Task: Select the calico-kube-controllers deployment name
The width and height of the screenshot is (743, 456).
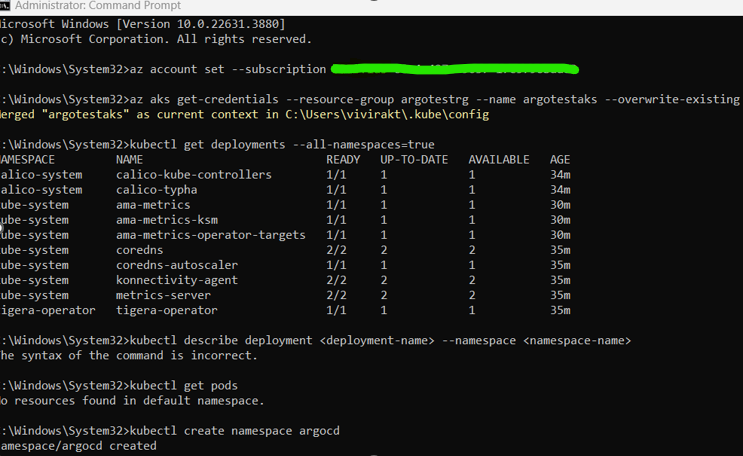Action: 193,175
